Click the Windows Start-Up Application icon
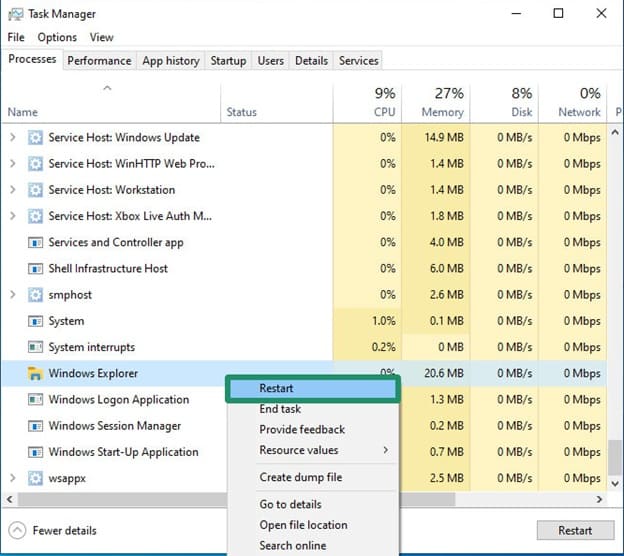 coord(35,452)
